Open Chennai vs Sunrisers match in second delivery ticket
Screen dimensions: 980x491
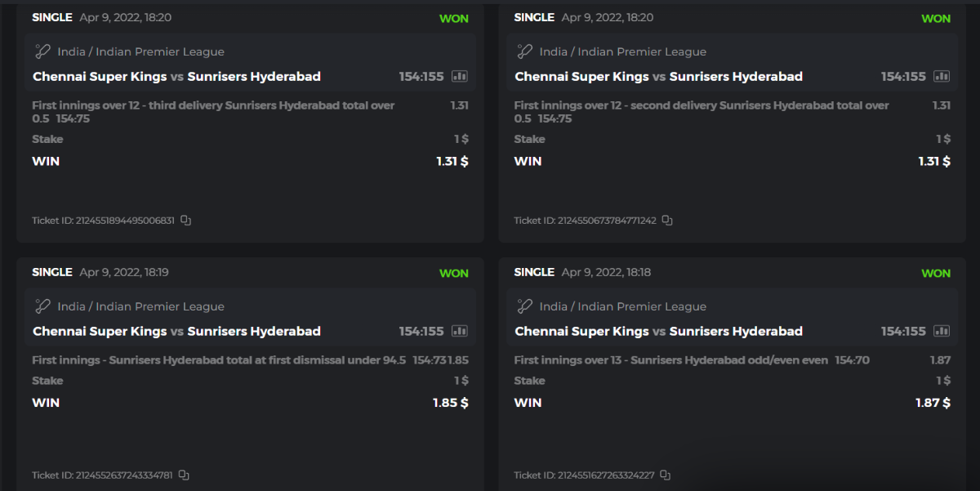[658, 77]
